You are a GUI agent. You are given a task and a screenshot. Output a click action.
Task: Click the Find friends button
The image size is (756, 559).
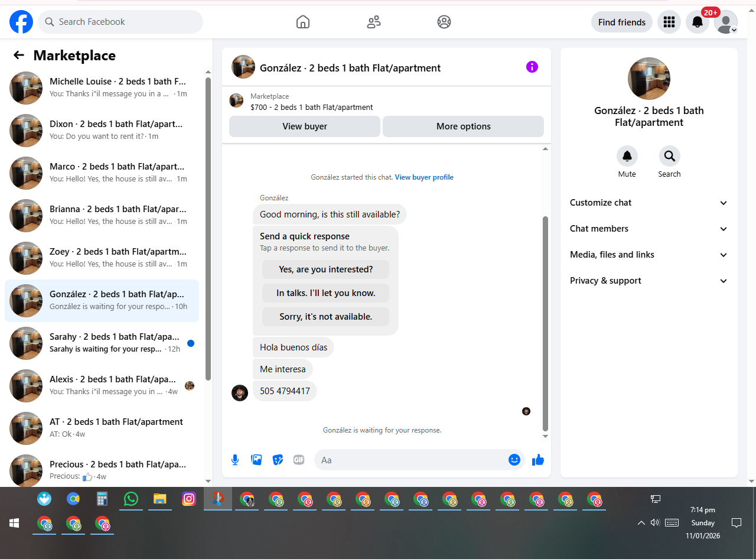pos(622,22)
